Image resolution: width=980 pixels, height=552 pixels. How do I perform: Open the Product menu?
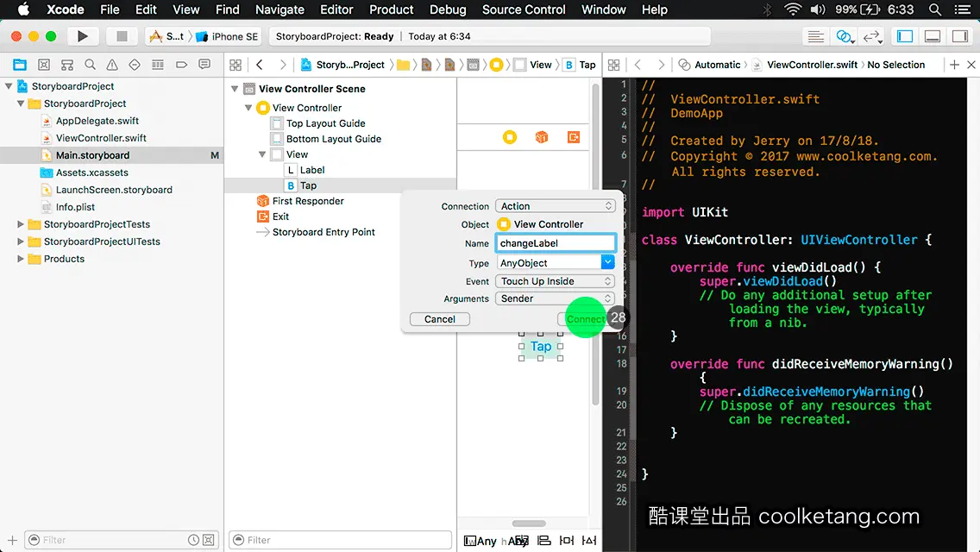pyautogui.click(x=392, y=9)
